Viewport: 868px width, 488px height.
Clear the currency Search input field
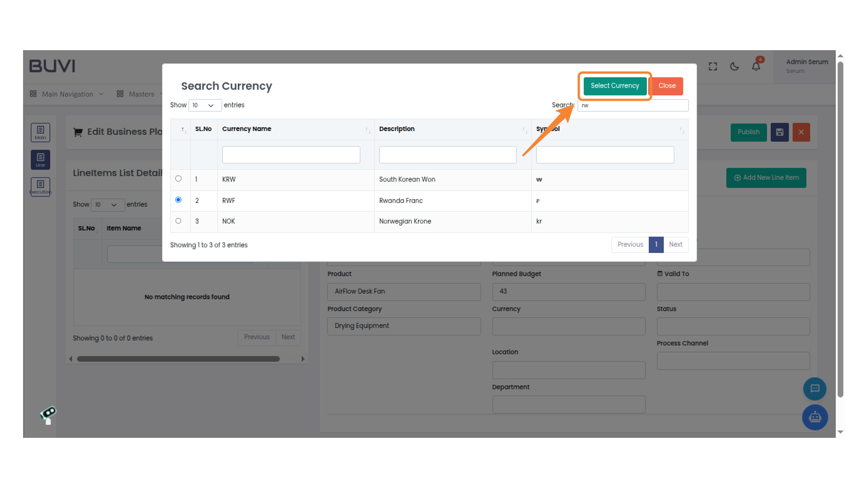coord(632,105)
